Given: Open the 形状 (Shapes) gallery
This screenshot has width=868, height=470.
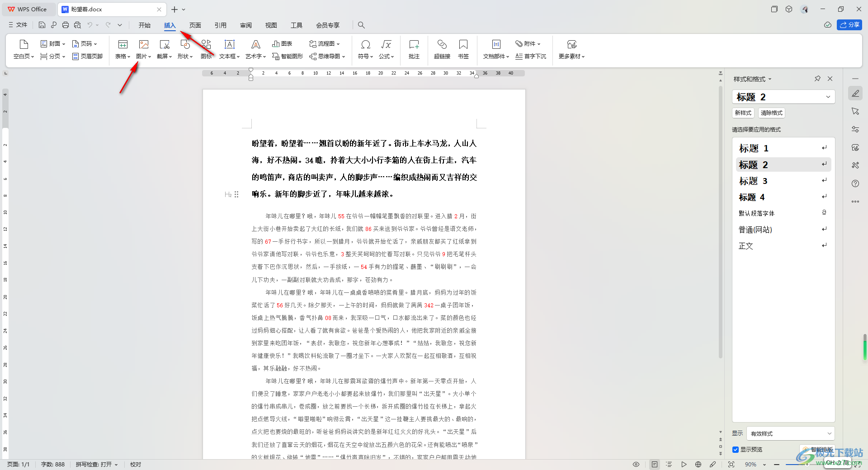Looking at the screenshot, I should coord(185,49).
